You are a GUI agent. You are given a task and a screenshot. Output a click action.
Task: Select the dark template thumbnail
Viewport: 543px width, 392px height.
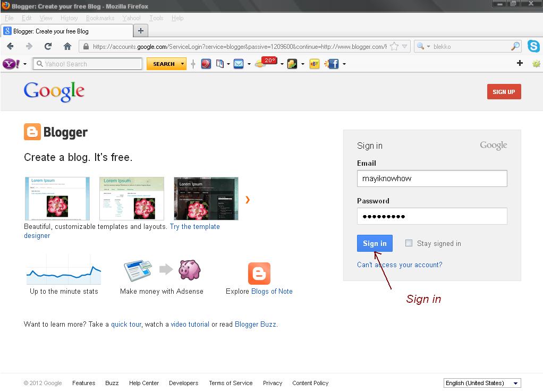206,199
